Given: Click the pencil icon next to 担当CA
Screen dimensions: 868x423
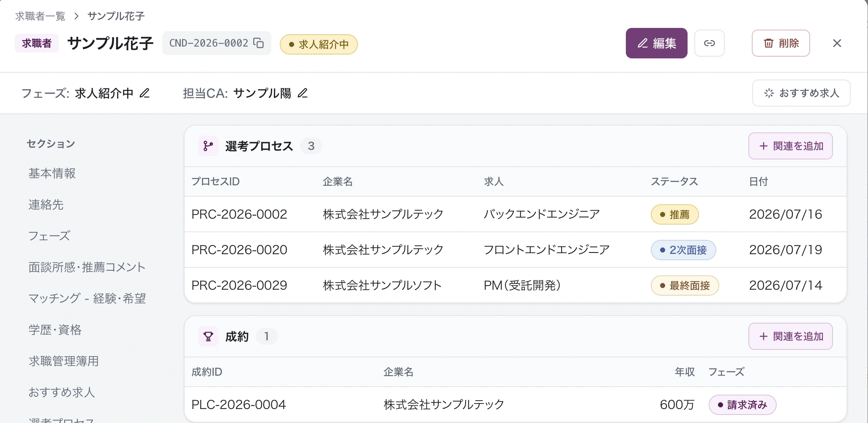Looking at the screenshot, I should click(303, 93).
